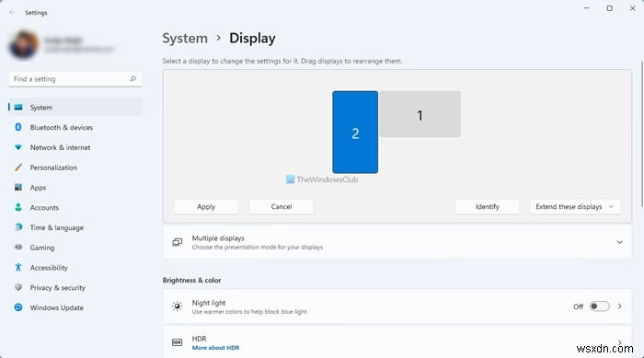Click the Windows Update refresh icon

(18, 307)
